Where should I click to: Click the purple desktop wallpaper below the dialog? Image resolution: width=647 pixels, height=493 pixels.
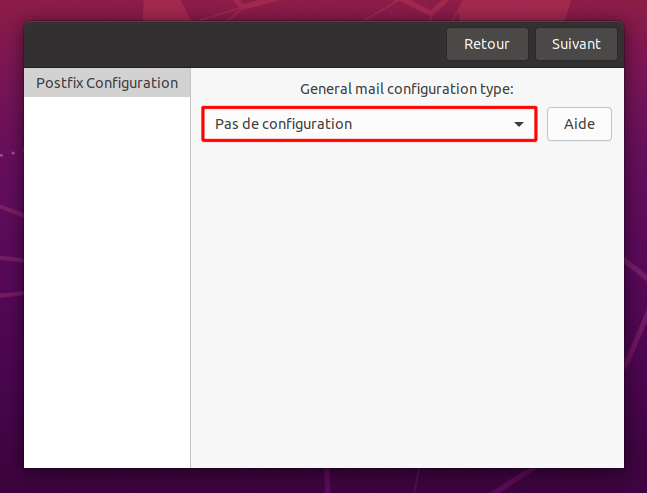pyautogui.click(x=324, y=481)
